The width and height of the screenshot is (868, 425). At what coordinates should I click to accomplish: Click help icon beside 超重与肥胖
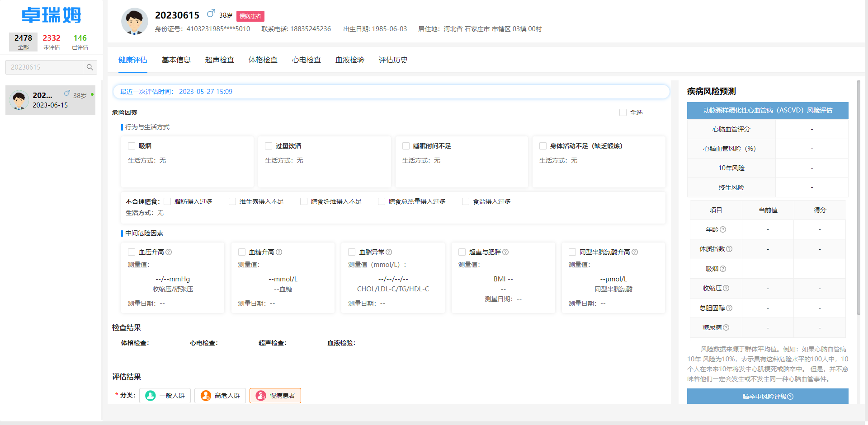505,252
